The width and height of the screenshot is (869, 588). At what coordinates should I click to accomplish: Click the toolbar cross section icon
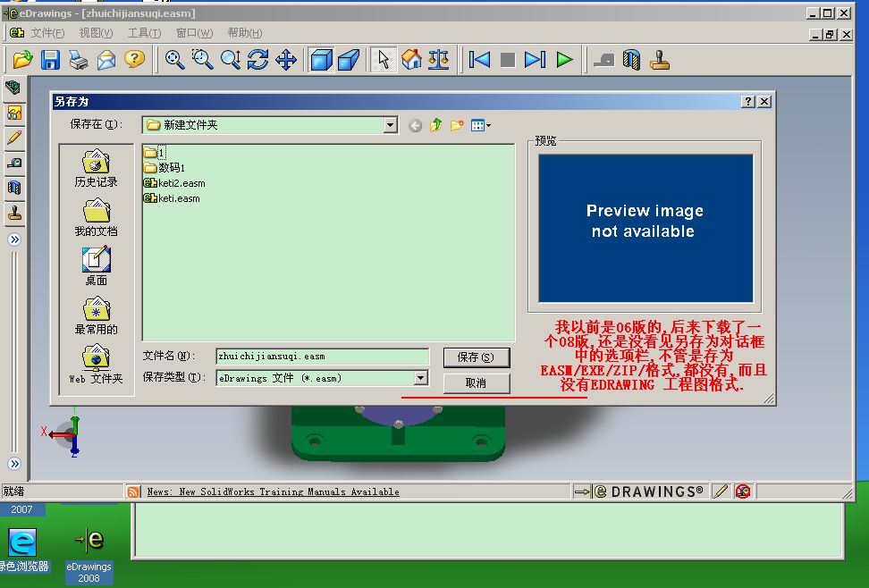click(x=631, y=60)
